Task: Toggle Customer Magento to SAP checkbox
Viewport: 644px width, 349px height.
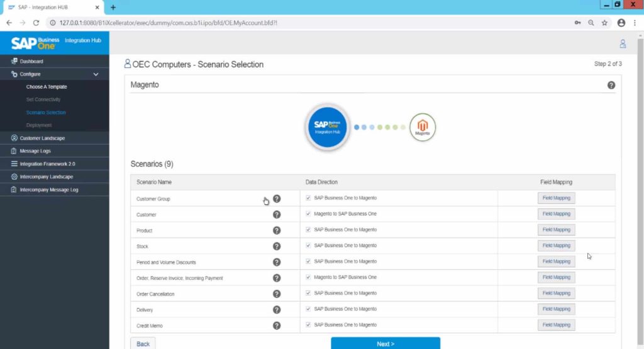Action: tap(308, 214)
